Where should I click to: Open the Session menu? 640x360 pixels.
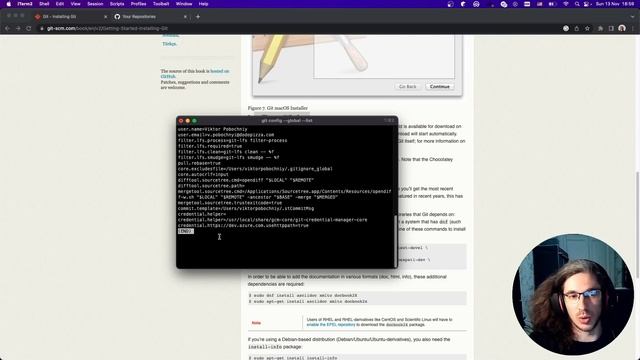[95, 4]
